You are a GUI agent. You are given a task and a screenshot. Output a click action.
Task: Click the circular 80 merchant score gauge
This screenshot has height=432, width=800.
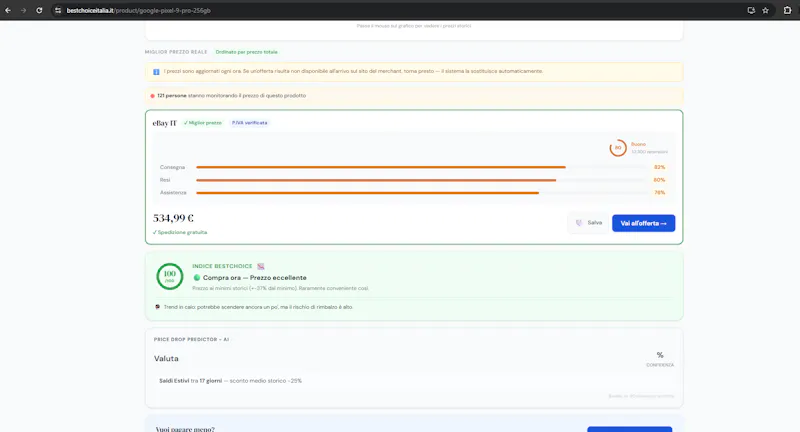[618, 148]
